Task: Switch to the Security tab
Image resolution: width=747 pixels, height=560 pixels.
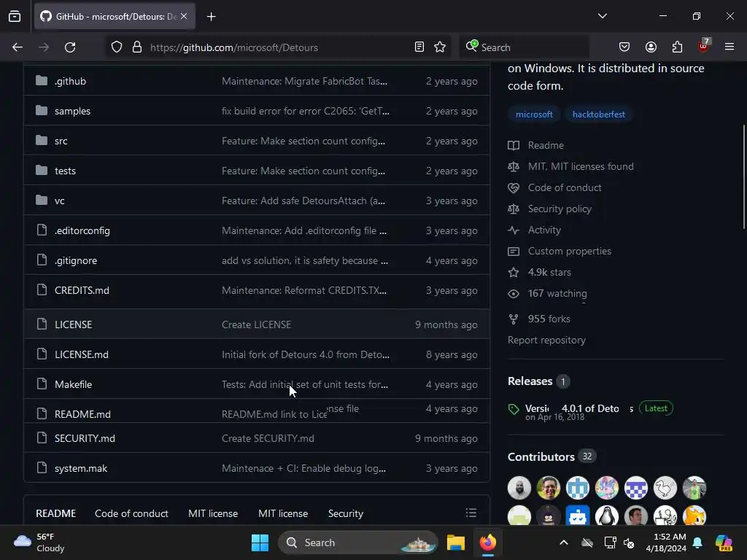Action: (x=345, y=513)
